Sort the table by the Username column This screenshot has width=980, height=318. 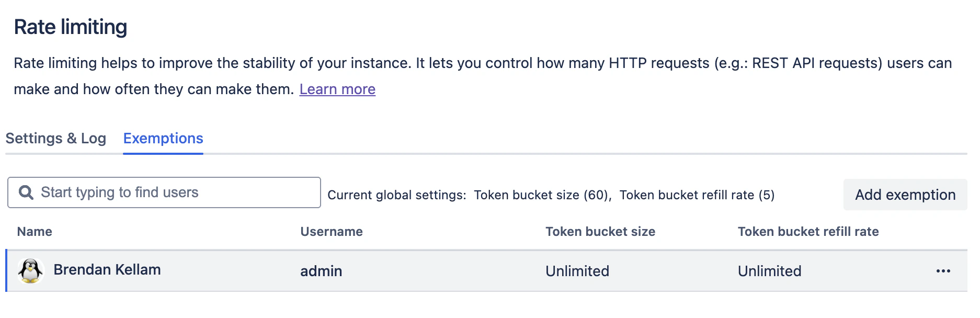pyautogui.click(x=331, y=231)
